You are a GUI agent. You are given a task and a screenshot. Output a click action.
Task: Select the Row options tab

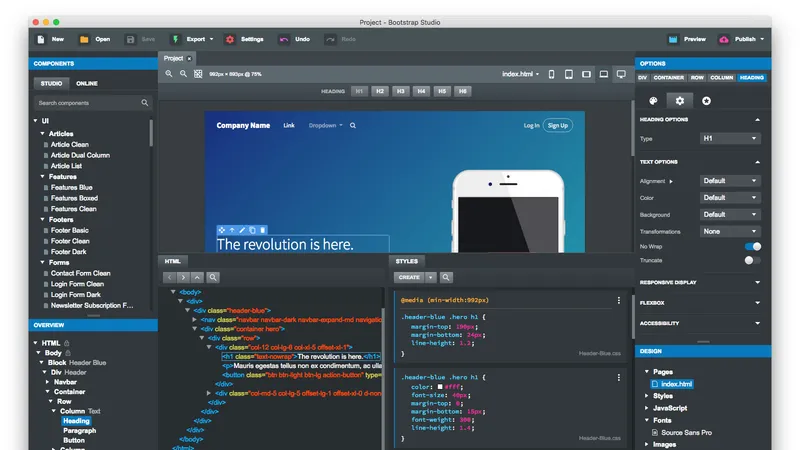(697, 78)
